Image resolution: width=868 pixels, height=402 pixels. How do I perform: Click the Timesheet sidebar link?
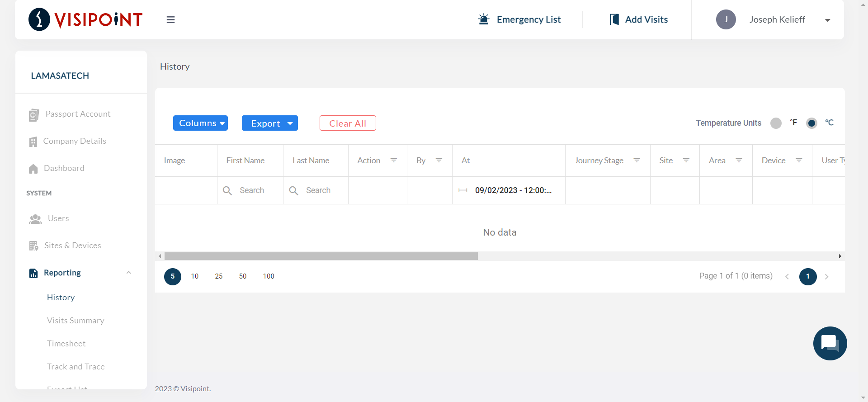pyautogui.click(x=66, y=344)
